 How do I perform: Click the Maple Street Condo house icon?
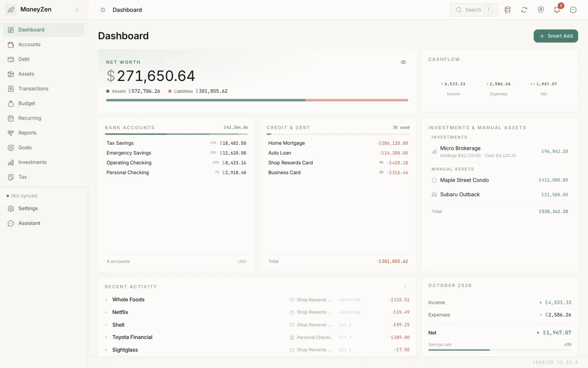click(x=434, y=180)
